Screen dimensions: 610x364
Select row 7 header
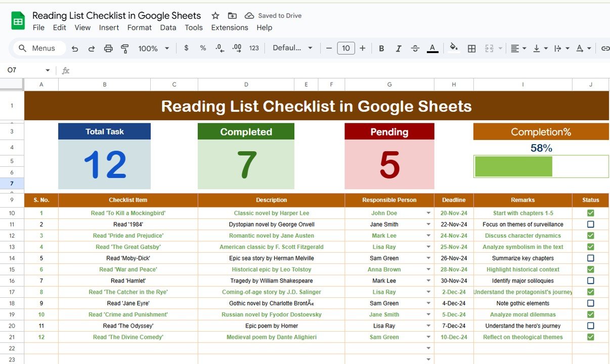(x=12, y=184)
